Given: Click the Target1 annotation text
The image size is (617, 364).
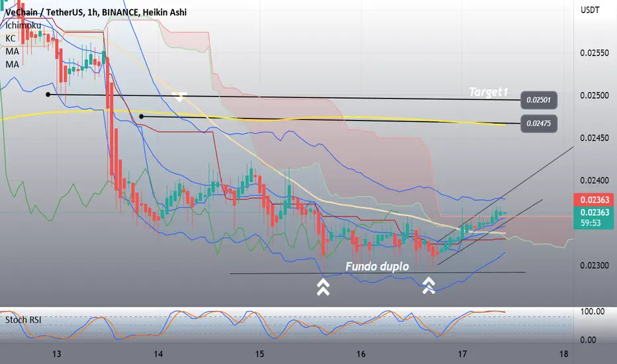Looking at the screenshot, I should click(489, 92).
